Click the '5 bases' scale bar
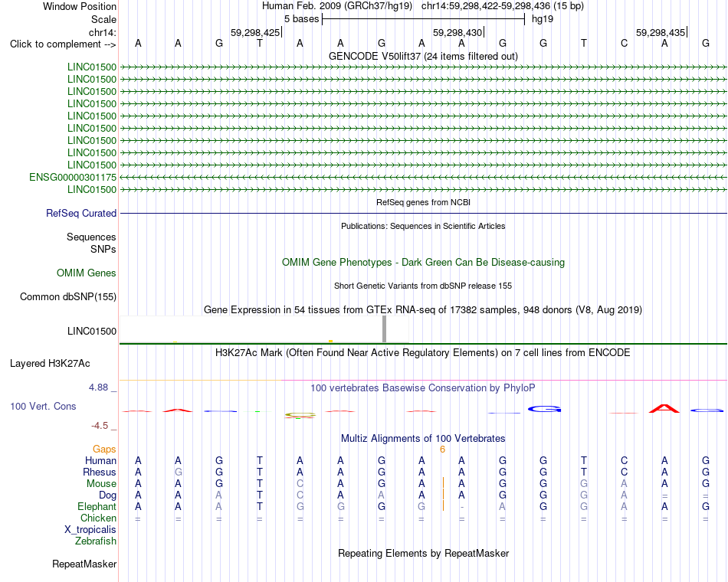728x582 pixels. coord(423,19)
